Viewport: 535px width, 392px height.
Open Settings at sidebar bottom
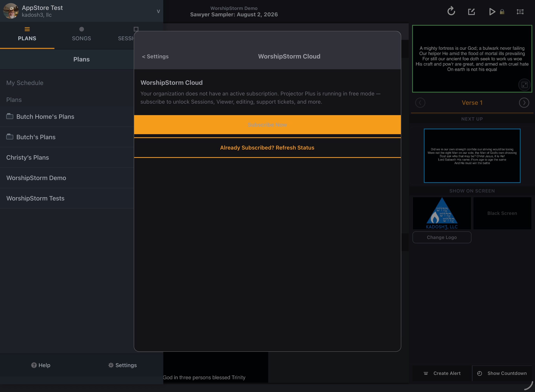pos(122,365)
